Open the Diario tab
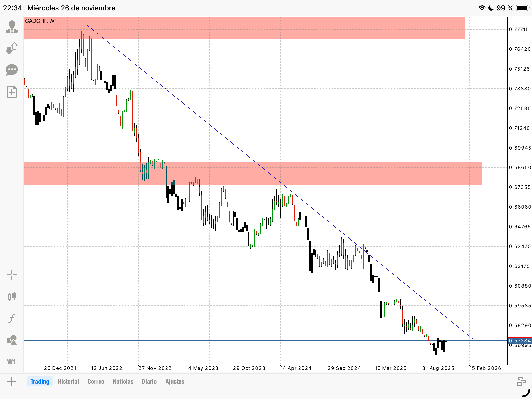The width and height of the screenshot is (532, 399). (149, 382)
